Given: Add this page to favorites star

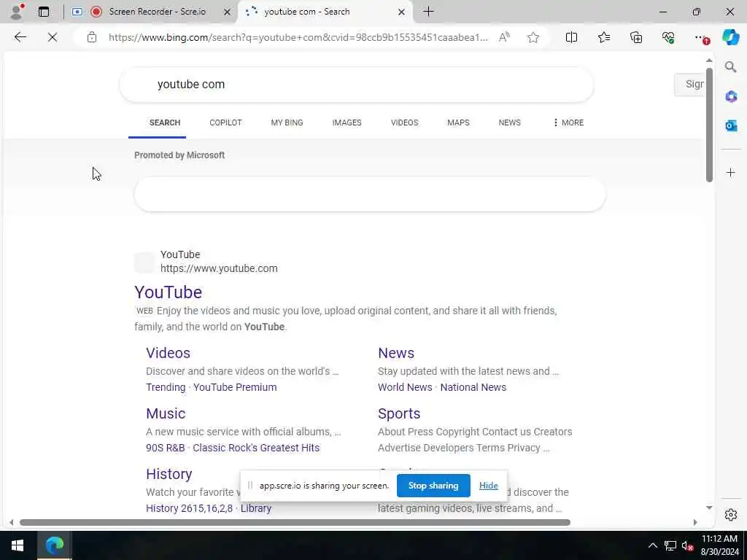Looking at the screenshot, I should click(533, 37).
